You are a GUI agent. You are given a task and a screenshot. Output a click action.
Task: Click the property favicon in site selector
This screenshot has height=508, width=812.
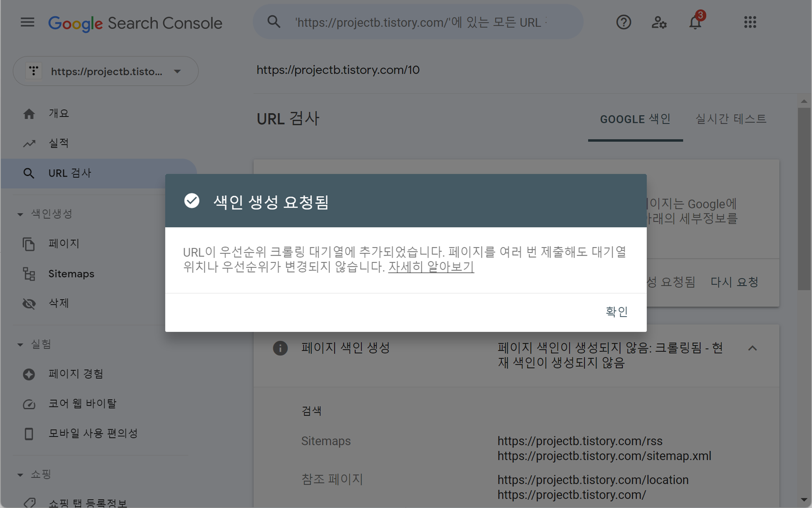click(34, 71)
